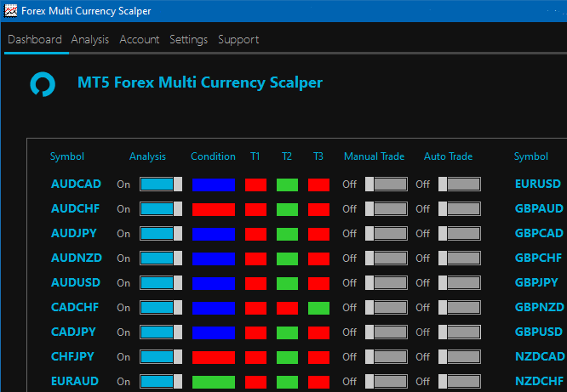Select the AUDNZD symbol
Screen dimensions: 567x392
click(77, 258)
